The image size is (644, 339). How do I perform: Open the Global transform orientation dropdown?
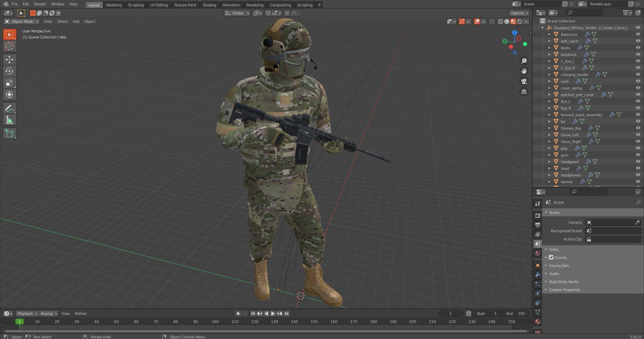pyautogui.click(x=237, y=13)
